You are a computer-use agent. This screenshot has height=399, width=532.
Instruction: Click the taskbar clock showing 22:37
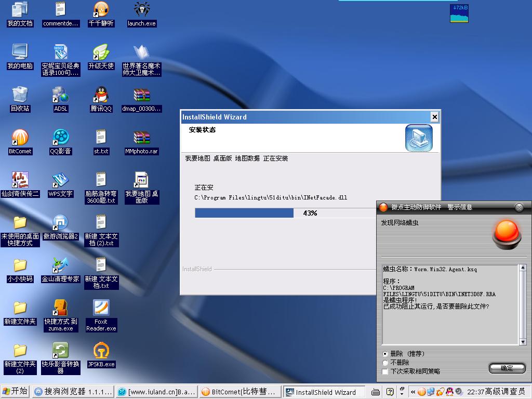pyautogui.click(x=475, y=392)
